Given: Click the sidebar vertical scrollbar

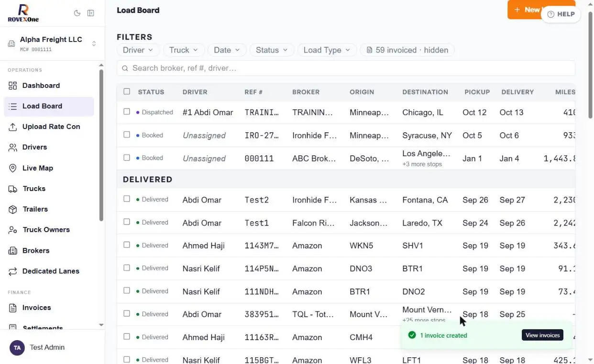Looking at the screenshot, I should pyautogui.click(x=101, y=146).
